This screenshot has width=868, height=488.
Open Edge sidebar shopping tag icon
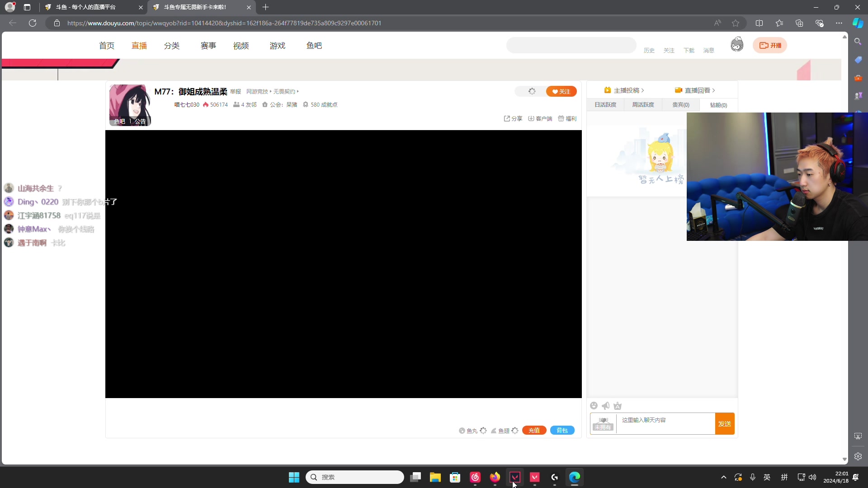pos(858,60)
